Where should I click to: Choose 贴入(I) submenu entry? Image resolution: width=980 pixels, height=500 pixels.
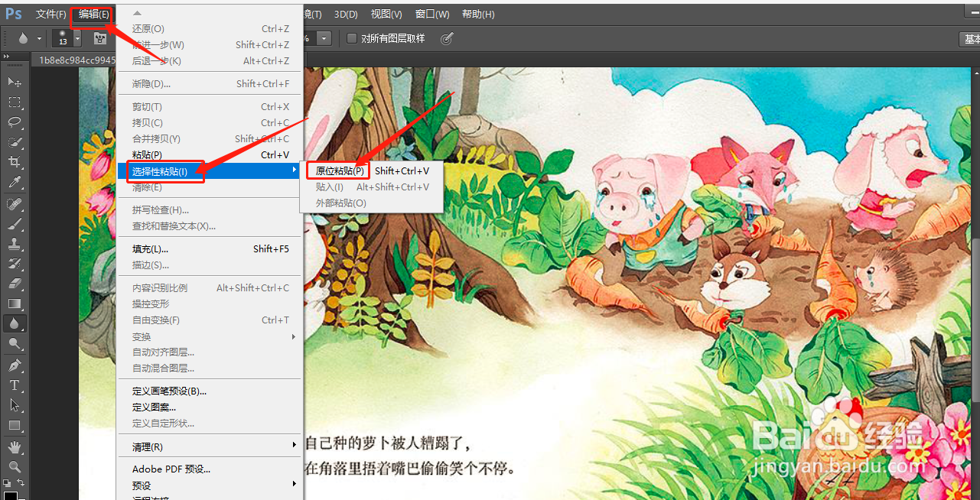pyautogui.click(x=371, y=187)
